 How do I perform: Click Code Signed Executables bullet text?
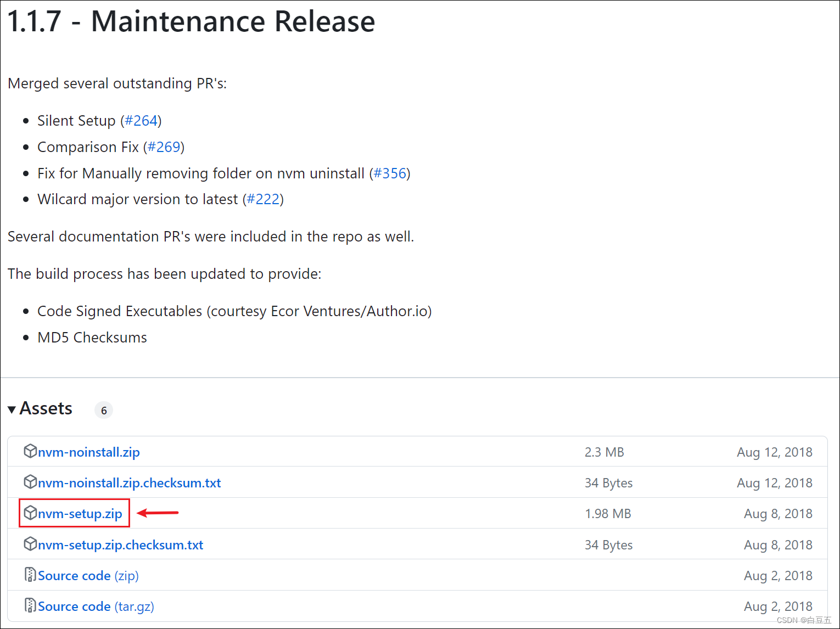click(x=234, y=311)
